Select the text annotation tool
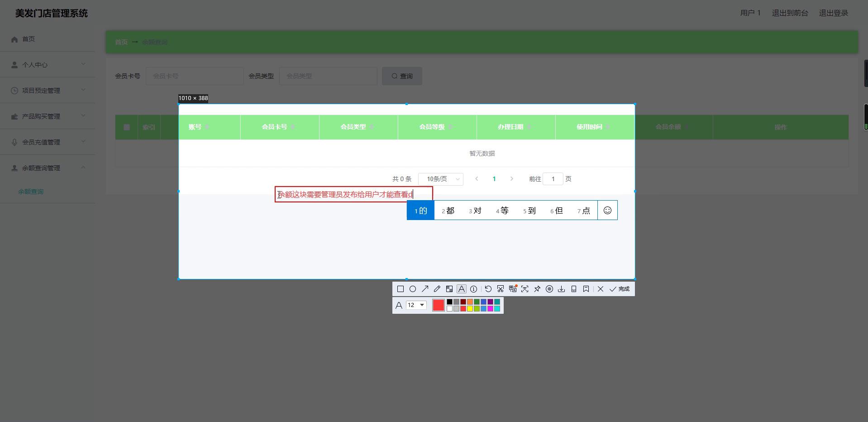This screenshot has height=422, width=868. coord(462,289)
